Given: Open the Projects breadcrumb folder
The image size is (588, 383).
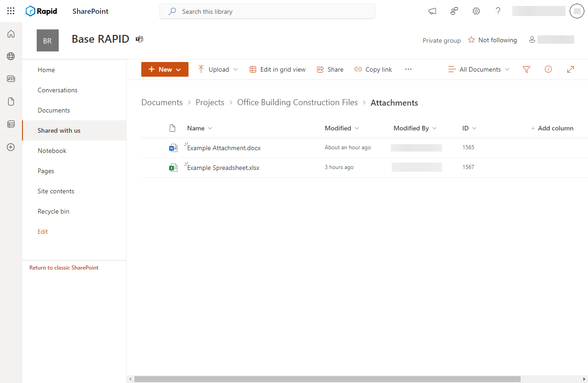Looking at the screenshot, I should tap(210, 102).
